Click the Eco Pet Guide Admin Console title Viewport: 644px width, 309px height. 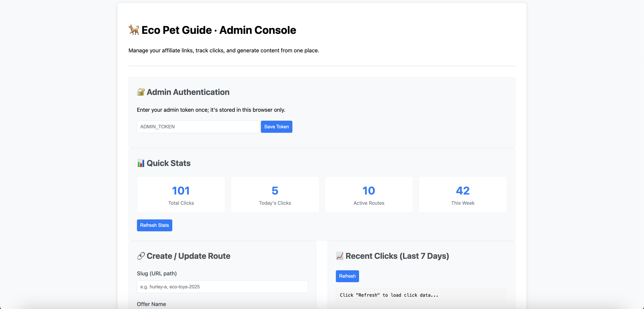(218, 30)
